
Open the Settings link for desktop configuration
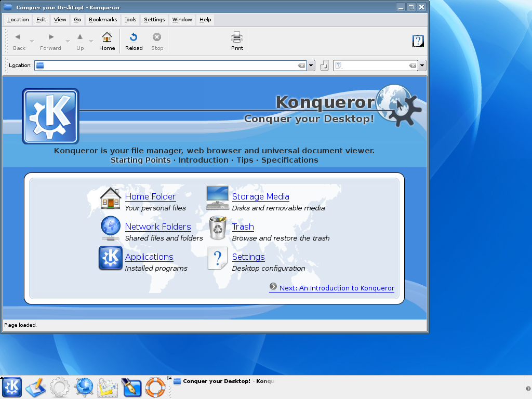click(248, 257)
